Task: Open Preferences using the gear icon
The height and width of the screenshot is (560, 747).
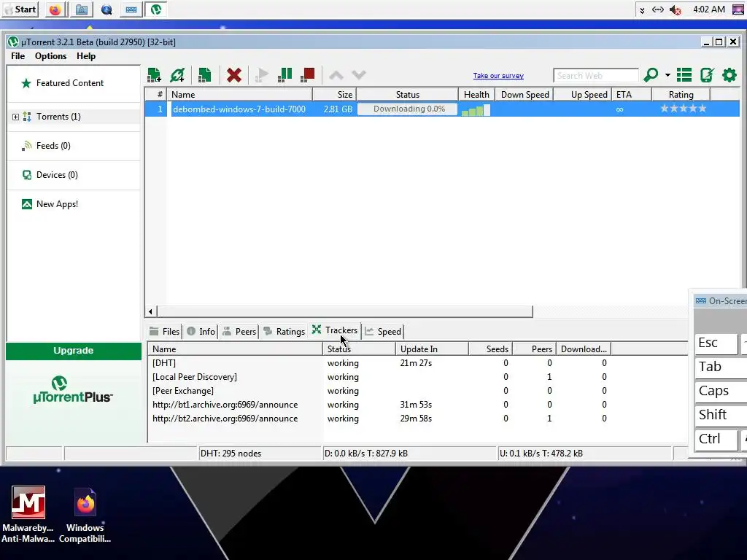Action: point(729,75)
